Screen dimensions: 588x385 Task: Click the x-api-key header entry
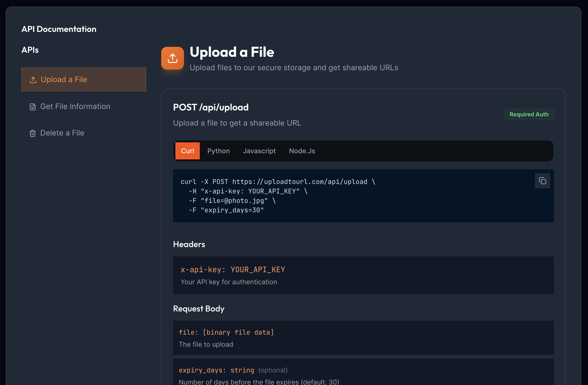232,270
